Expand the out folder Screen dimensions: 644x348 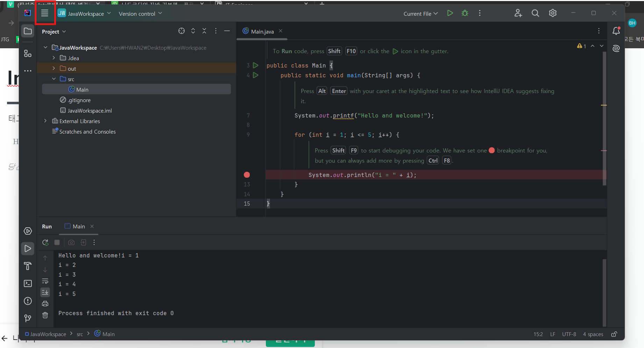pos(54,69)
